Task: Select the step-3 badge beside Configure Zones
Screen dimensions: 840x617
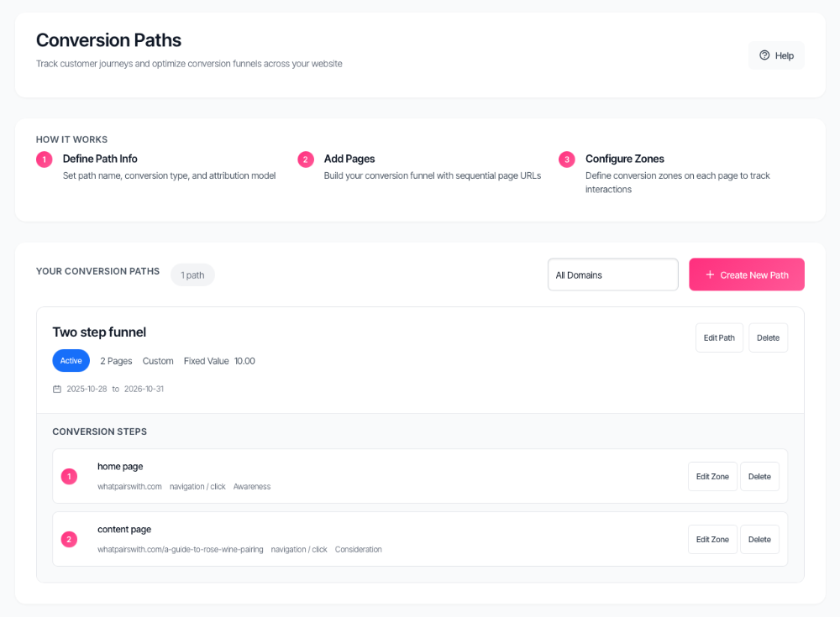Action: click(x=567, y=159)
